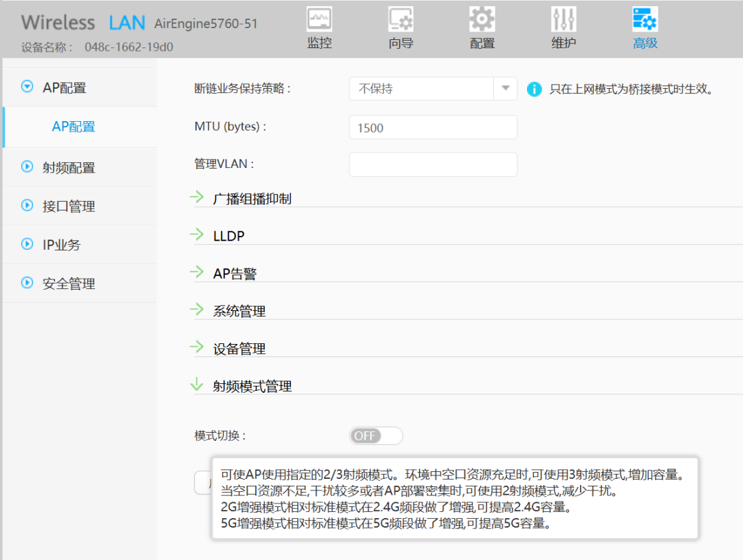Image resolution: width=743 pixels, height=560 pixels.
Task: Expand the LLDP section
Action: tap(197, 235)
